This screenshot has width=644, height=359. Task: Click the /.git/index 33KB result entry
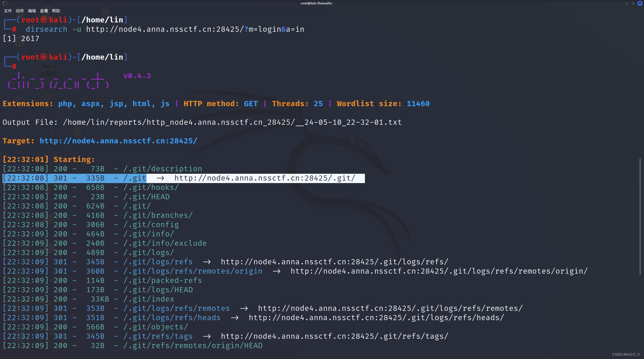149,299
